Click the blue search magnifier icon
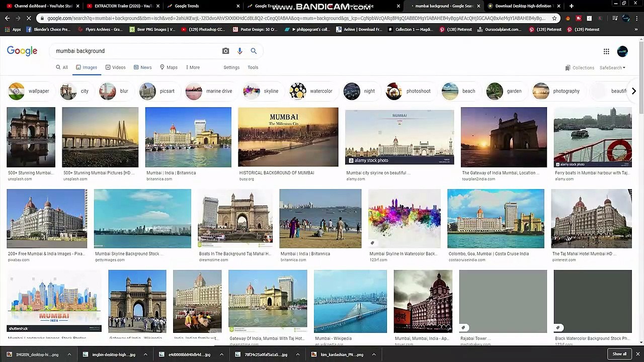This screenshot has height=362, width=644. coord(254,51)
